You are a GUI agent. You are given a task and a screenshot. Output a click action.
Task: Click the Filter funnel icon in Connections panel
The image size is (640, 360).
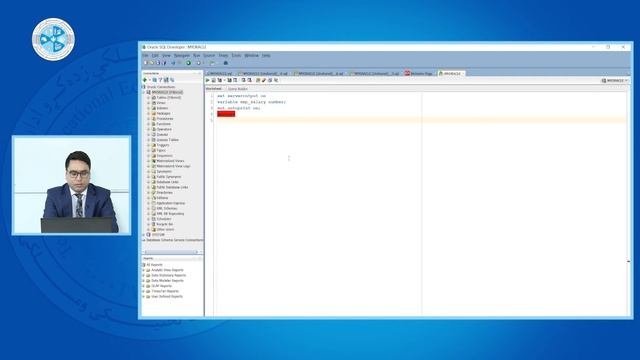tap(160, 80)
